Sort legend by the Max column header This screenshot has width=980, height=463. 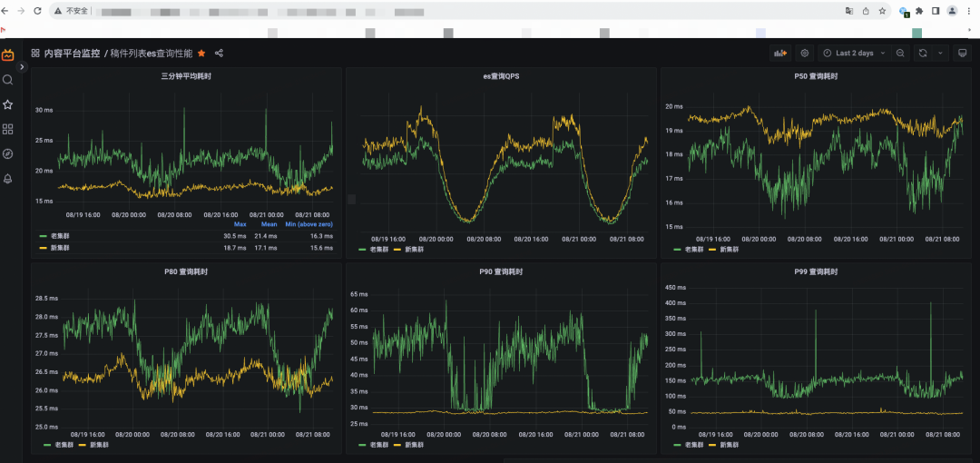pyautogui.click(x=240, y=224)
